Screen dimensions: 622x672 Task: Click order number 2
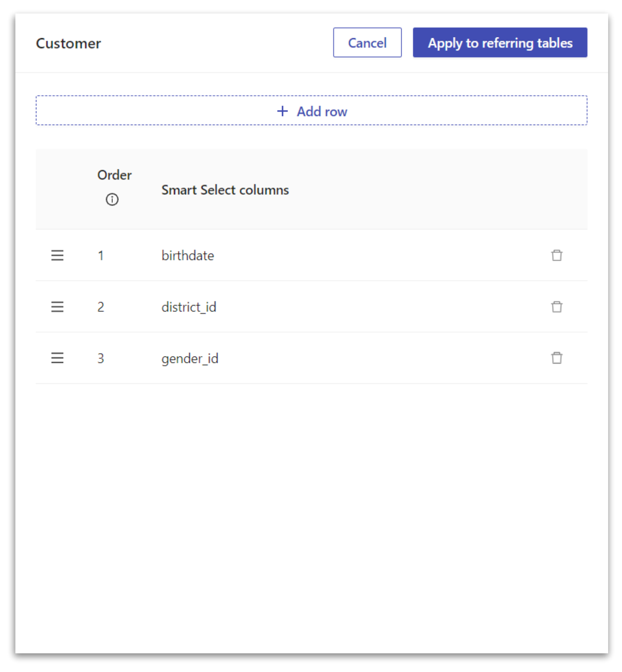(x=101, y=307)
